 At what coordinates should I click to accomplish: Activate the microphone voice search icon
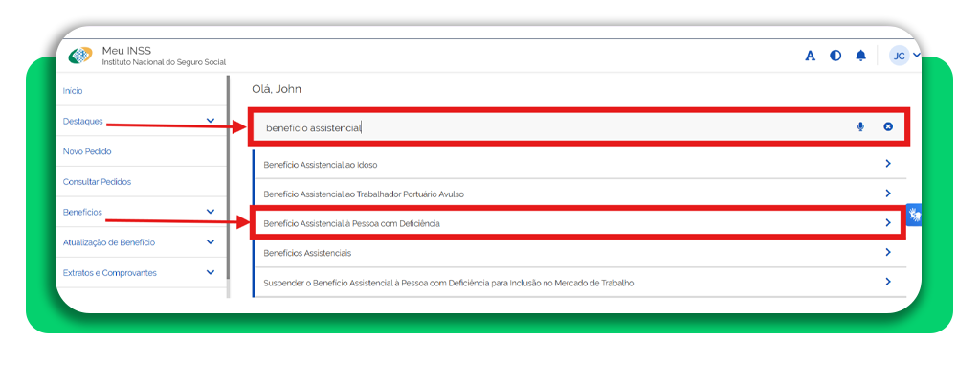(860, 127)
